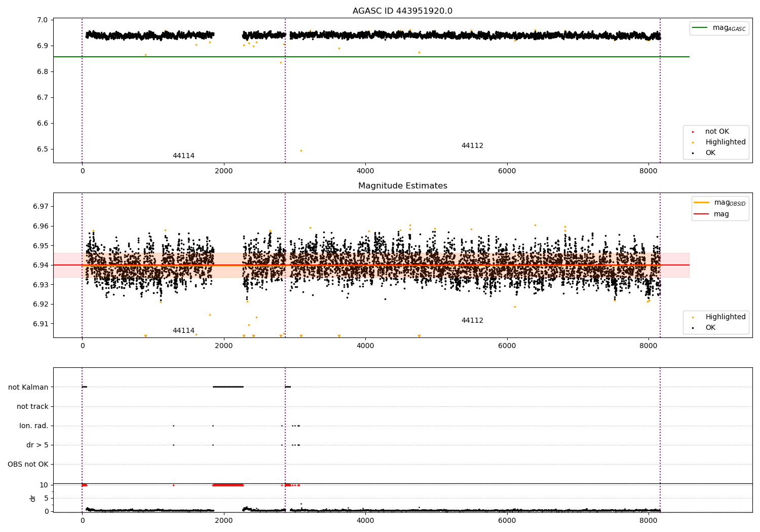Select the 'not Kalman' axis label

[28, 387]
